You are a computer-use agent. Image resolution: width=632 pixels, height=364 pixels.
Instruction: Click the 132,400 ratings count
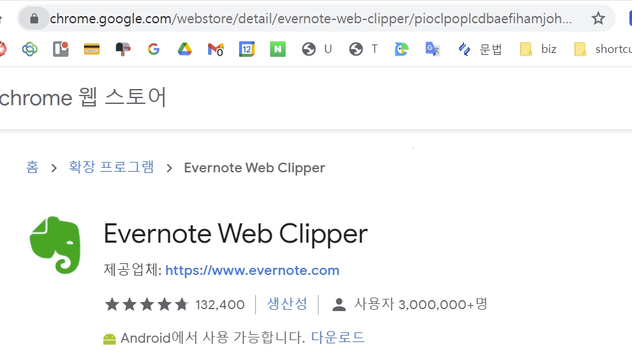point(220,305)
